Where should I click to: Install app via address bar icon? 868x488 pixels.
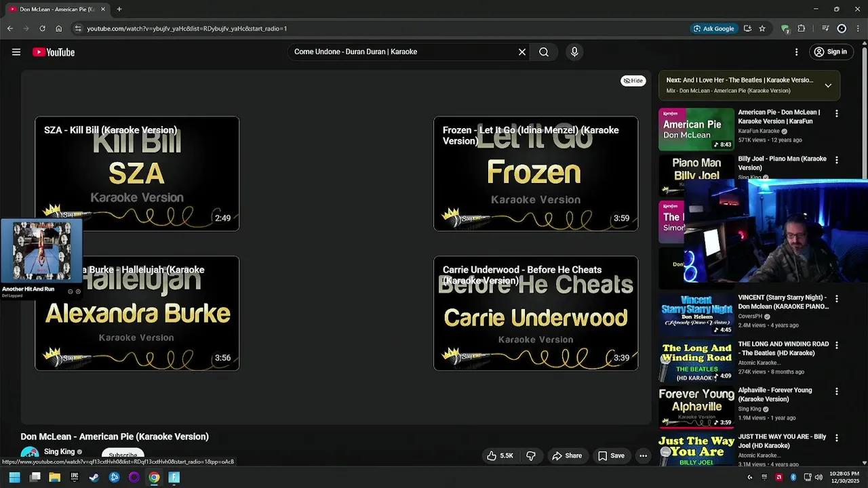(x=747, y=28)
